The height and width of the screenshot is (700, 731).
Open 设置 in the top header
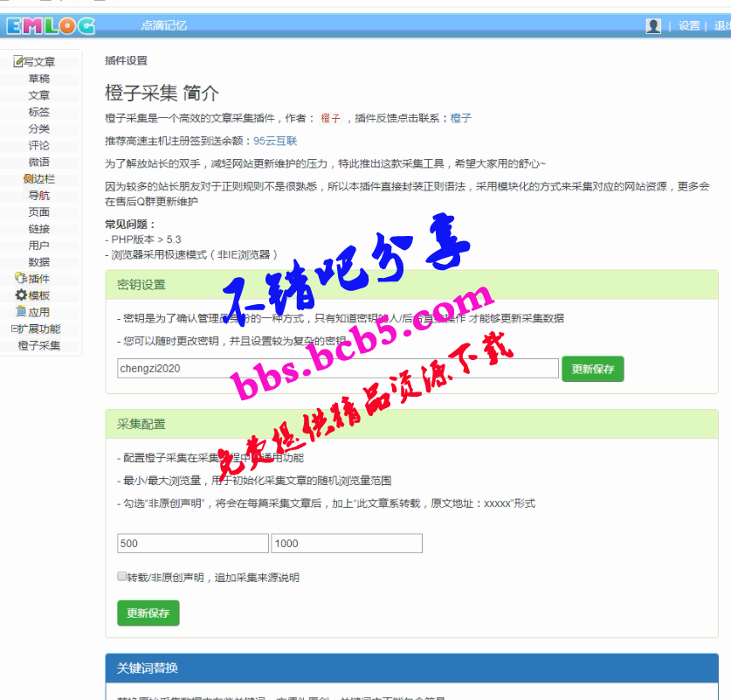689,25
